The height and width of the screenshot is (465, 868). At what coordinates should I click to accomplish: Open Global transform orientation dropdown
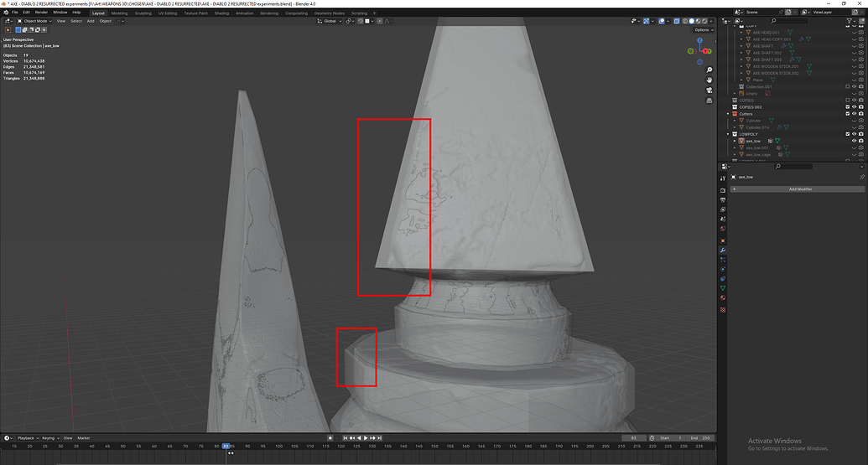click(x=330, y=21)
